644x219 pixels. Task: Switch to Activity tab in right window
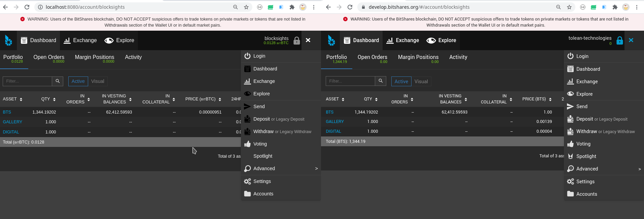(458, 57)
